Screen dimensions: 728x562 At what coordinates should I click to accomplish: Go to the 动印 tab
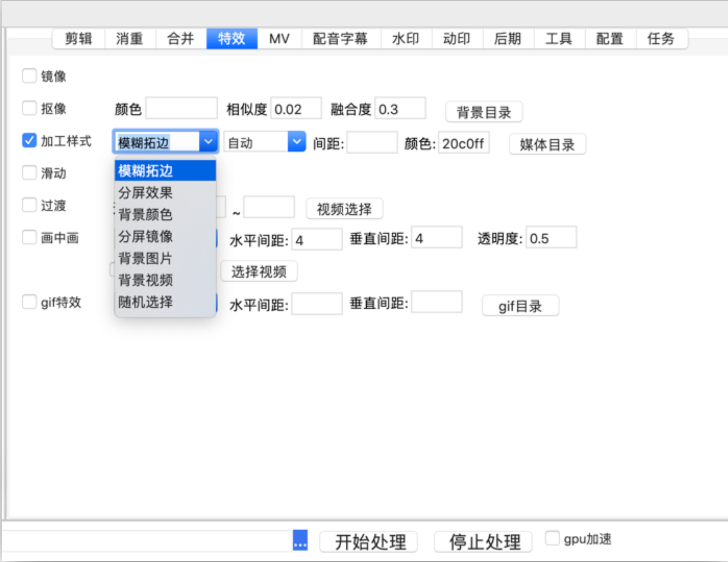tap(457, 39)
